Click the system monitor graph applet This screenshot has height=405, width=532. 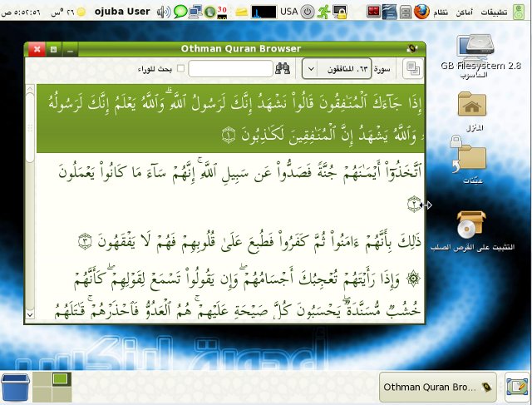tap(264, 12)
